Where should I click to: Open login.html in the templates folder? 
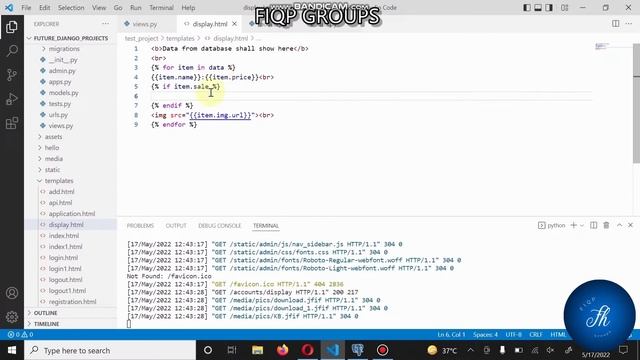(63, 258)
